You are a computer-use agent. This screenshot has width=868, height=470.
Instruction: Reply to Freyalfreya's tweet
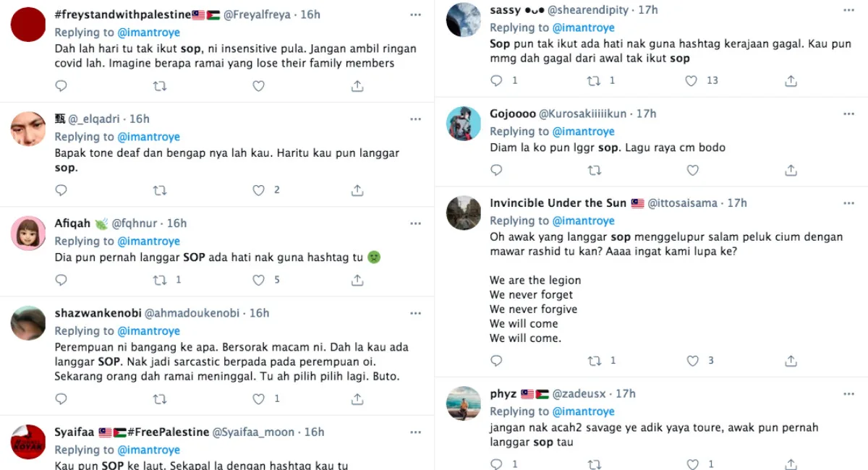(x=61, y=86)
